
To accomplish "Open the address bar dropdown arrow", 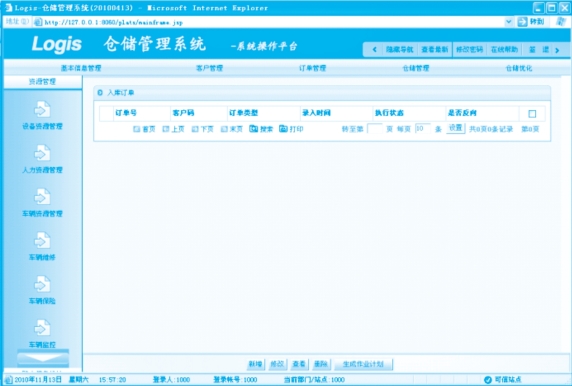I will pos(509,22).
